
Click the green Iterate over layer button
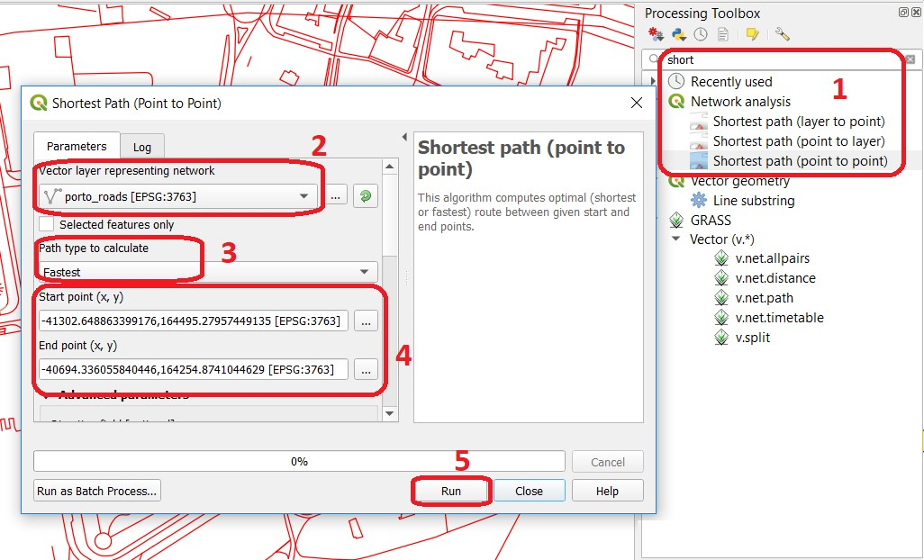tap(366, 196)
